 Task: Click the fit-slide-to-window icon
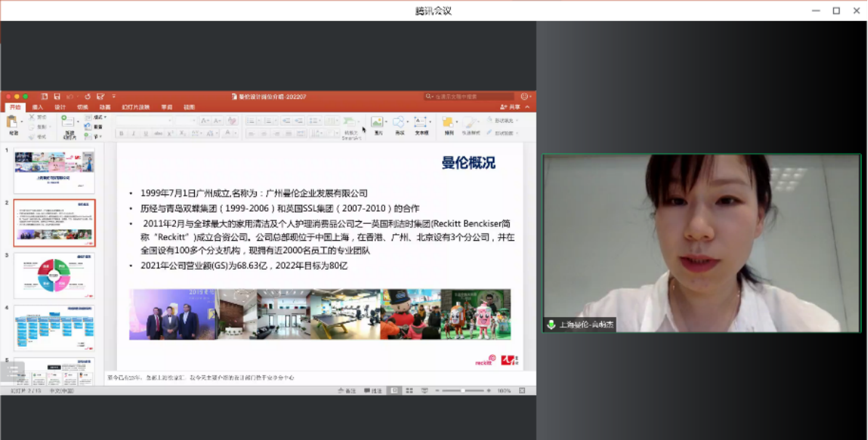[522, 391]
